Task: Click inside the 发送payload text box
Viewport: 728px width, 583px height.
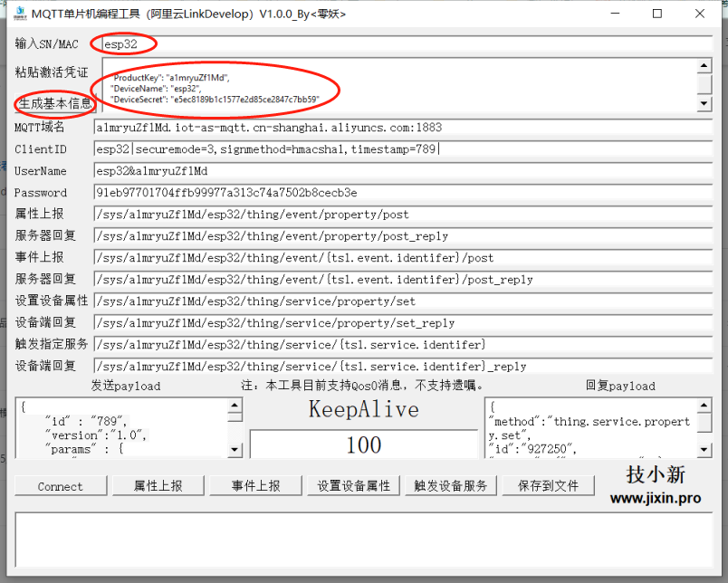Action: pyautogui.click(x=121, y=428)
